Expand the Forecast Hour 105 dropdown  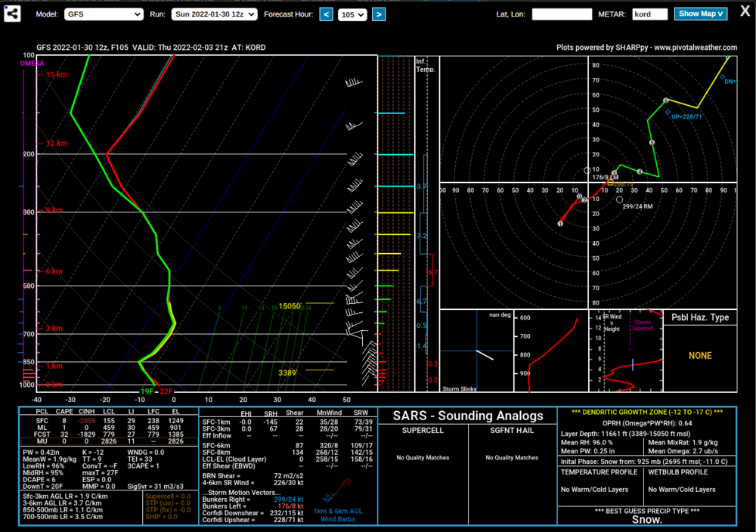[352, 14]
